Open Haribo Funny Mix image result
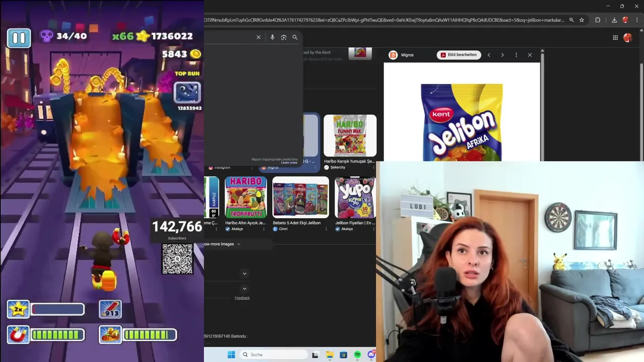This screenshot has height=362, width=644. coord(350,136)
